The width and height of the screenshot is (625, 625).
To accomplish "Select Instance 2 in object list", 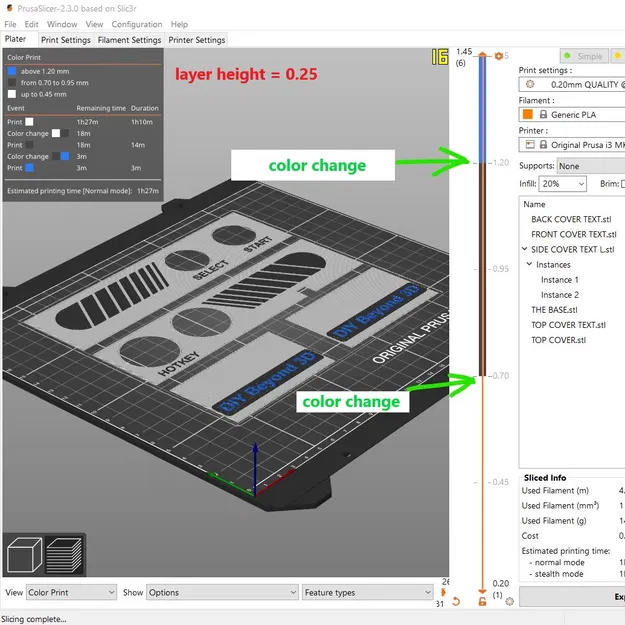I will (560, 295).
